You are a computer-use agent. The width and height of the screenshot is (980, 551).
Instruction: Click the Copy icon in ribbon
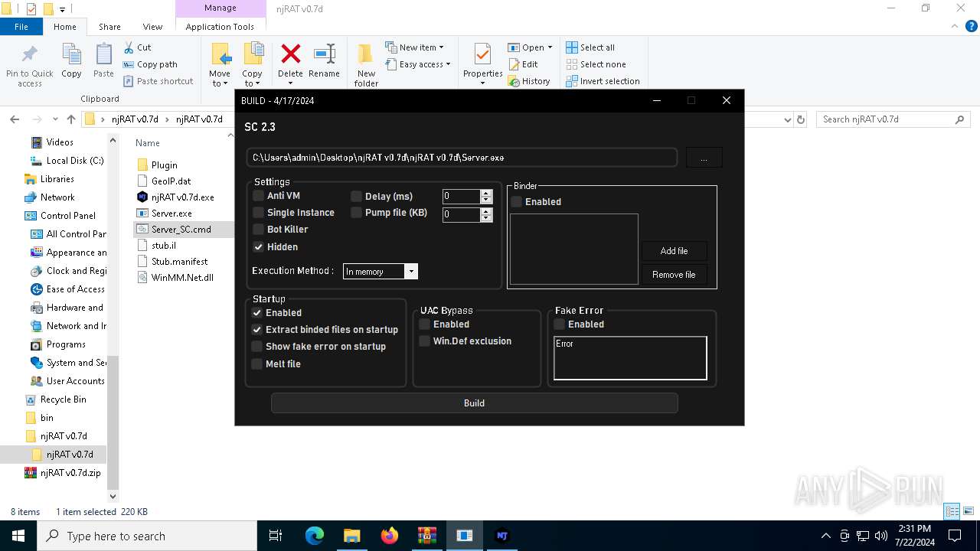coord(71,55)
